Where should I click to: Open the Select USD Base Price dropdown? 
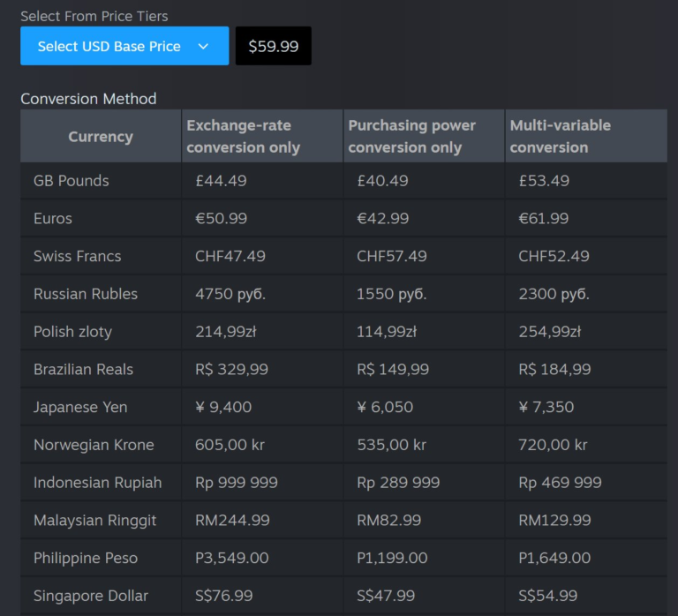pos(109,46)
